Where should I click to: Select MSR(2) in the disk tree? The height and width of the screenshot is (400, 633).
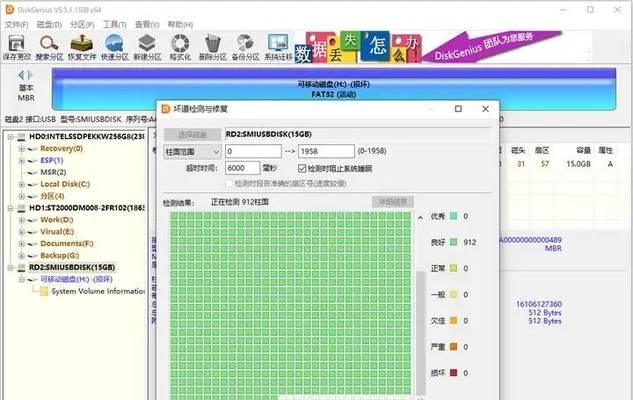[53, 172]
